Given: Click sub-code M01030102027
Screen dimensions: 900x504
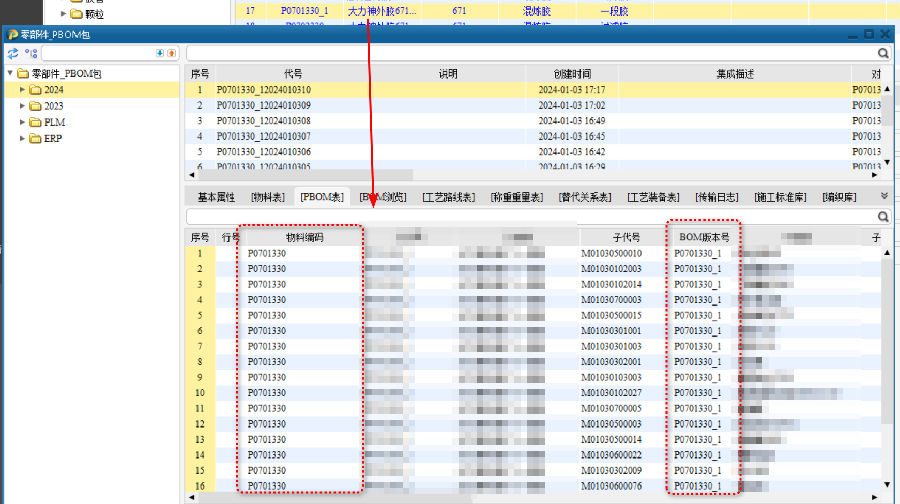Looking at the screenshot, I should tap(611, 393).
